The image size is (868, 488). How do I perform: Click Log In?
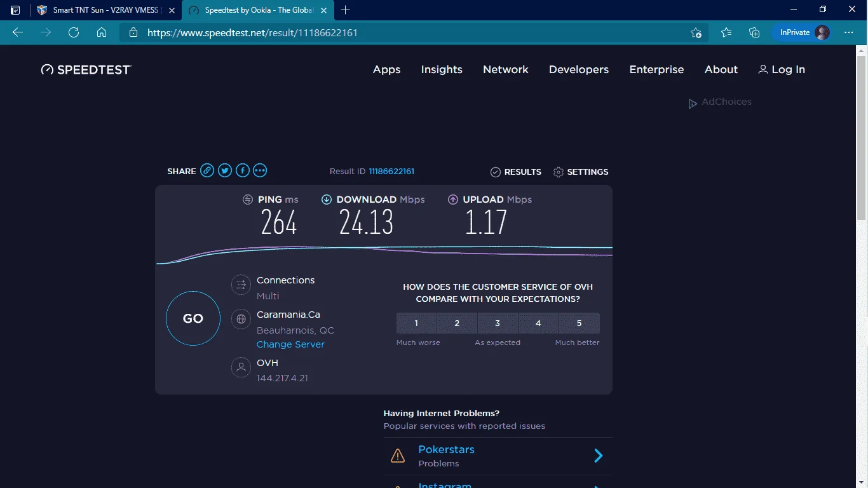tap(782, 69)
